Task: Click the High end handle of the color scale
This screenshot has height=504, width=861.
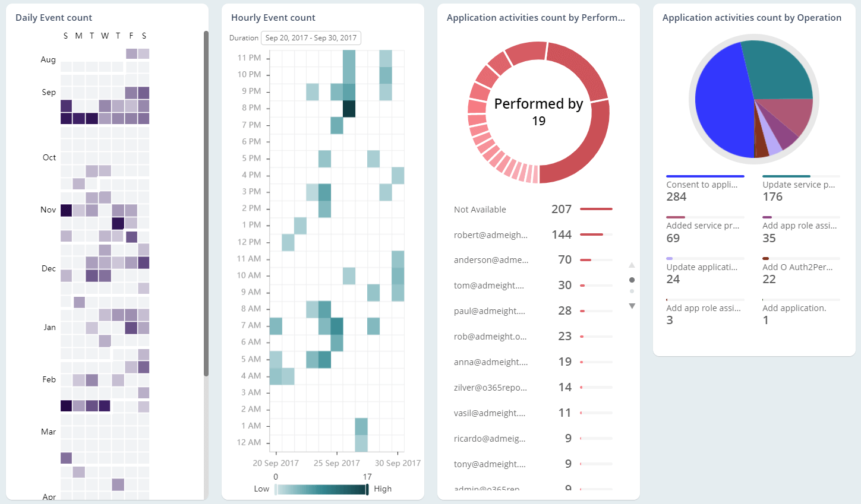Action: point(367,489)
